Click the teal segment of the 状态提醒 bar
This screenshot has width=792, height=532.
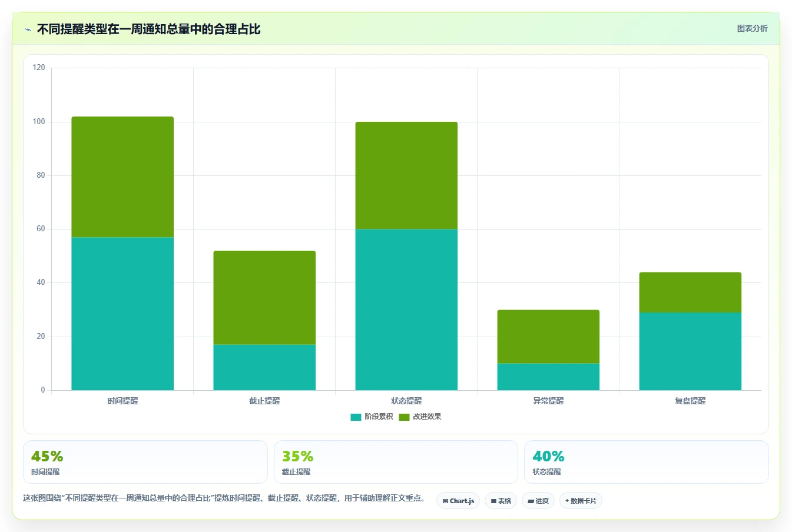click(x=406, y=310)
